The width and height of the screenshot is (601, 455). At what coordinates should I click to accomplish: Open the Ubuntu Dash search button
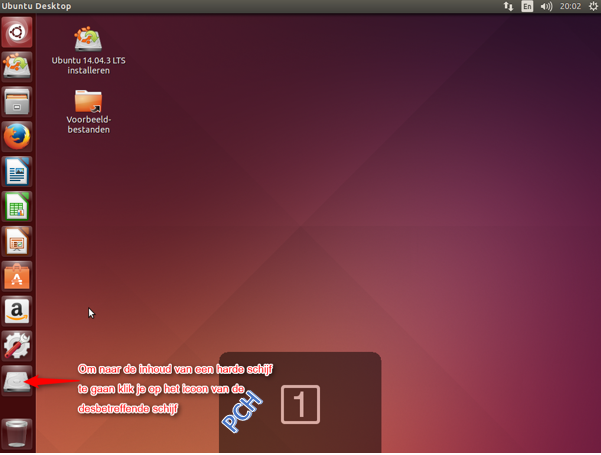17,32
